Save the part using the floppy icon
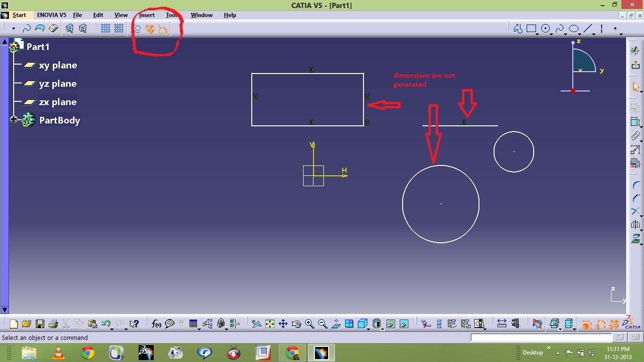Viewport: 644px width, 362px height. (40, 324)
